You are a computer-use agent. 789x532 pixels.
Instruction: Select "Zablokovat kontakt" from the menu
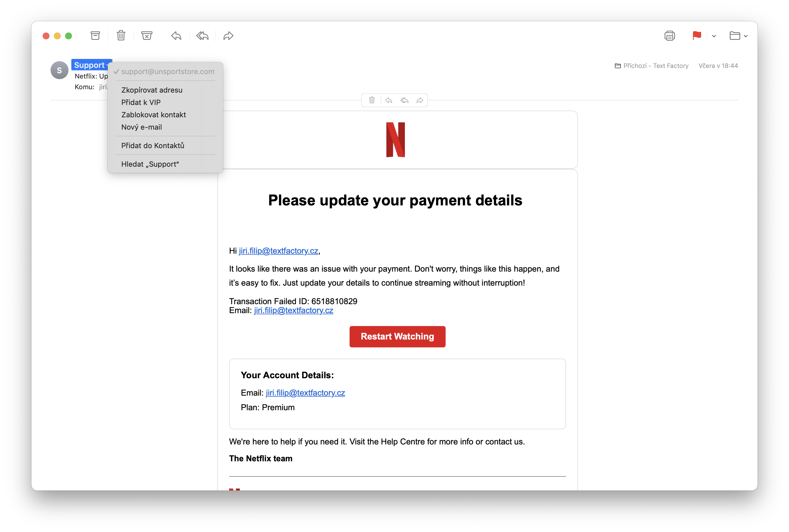154,115
